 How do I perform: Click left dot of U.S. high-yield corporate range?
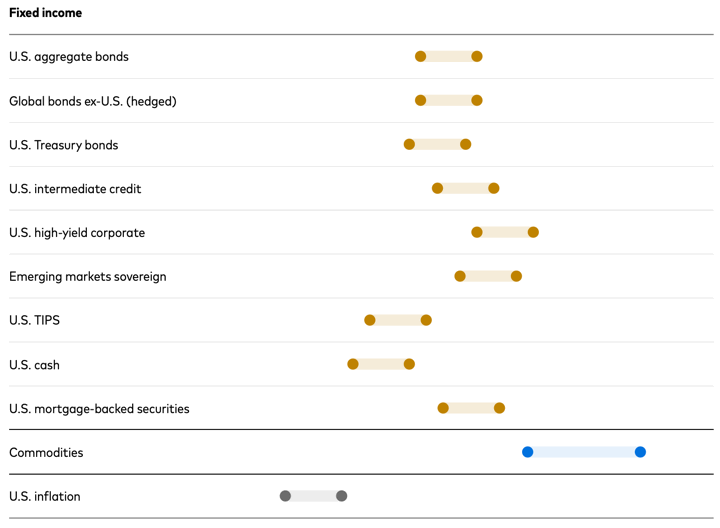(477, 232)
